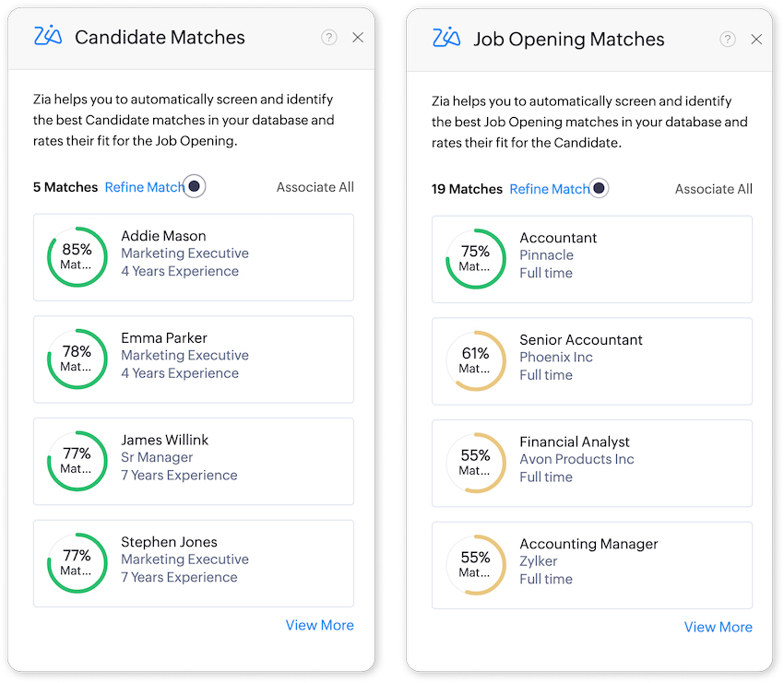Click Stephen Jones's 77% match circle
Image resolution: width=784 pixels, height=683 pixels.
click(x=77, y=566)
